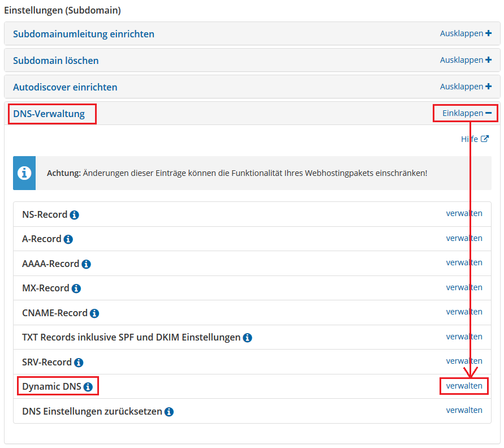Open the info icon next to CNAME-Record
The width and height of the screenshot is (504, 448).
(x=94, y=313)
